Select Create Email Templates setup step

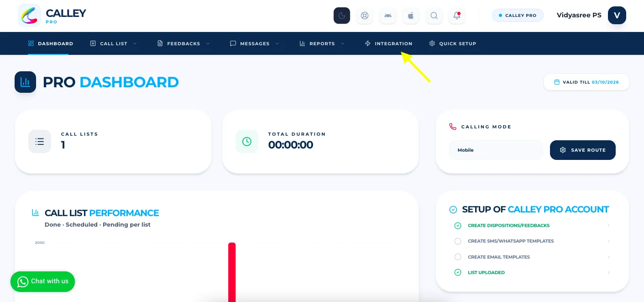(532, 257)
